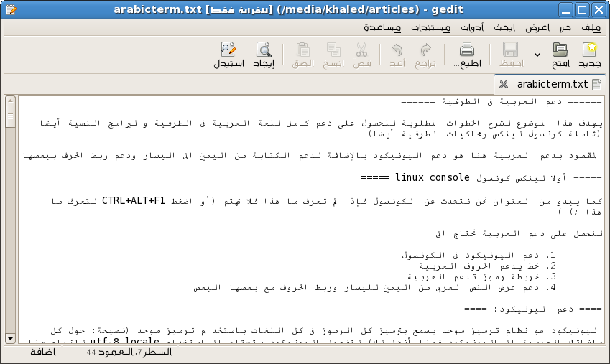Click the vertical scrollbar down arrow
This screenshot has width=610, height=364.
coord(10,337)
